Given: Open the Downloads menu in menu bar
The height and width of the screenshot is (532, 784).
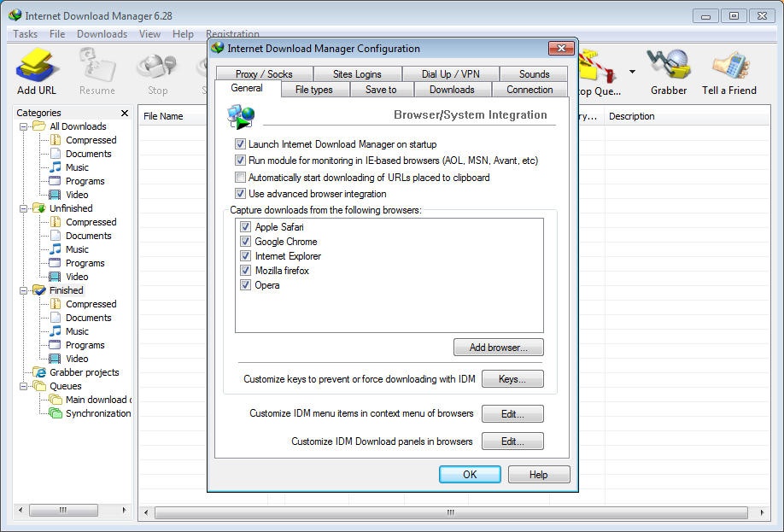Looking at the screenshot, I should 102,34.
